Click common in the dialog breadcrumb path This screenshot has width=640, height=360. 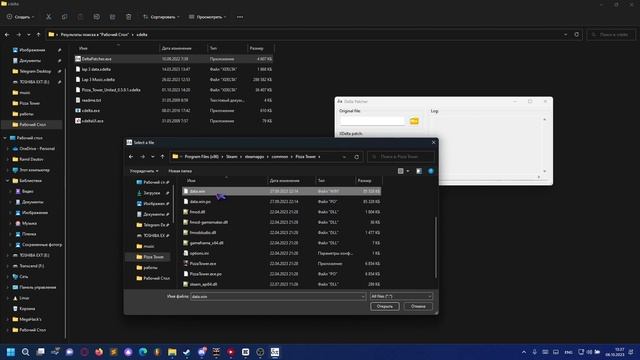tap(280, 157)
